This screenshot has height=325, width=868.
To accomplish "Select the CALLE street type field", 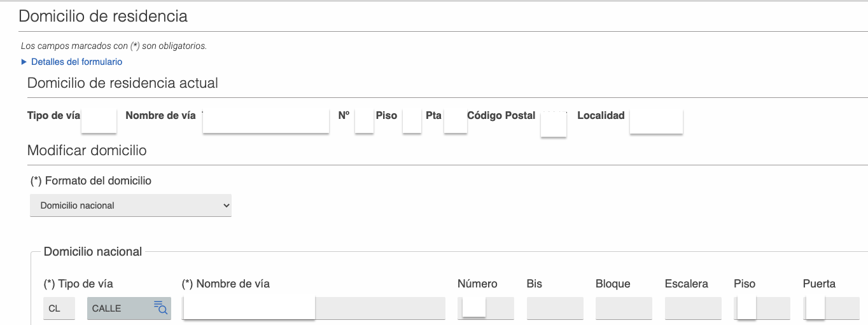I will pyautogui.click(x=119, y=308).
